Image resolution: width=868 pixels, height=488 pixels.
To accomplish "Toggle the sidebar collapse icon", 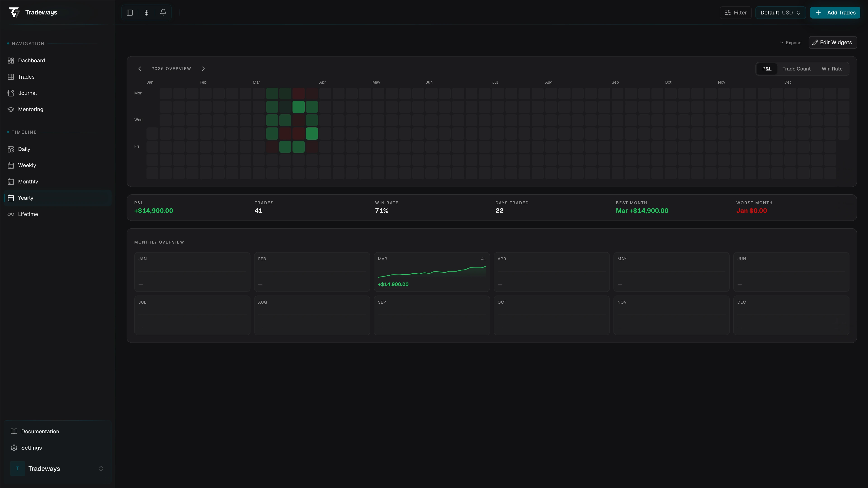I will (x=130, y=12).
